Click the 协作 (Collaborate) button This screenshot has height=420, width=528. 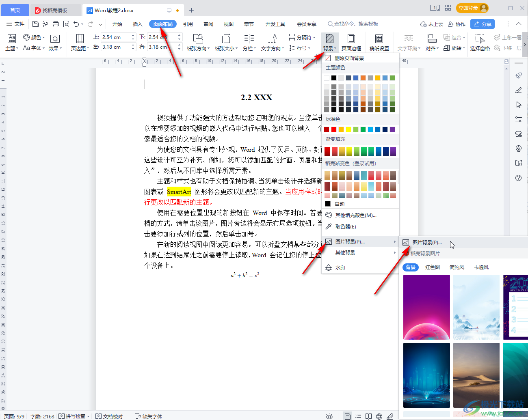click(457, 24)
